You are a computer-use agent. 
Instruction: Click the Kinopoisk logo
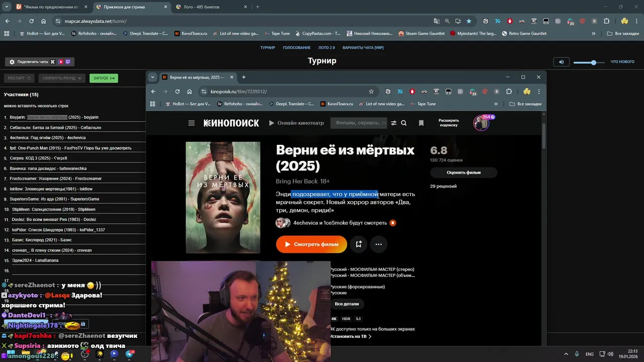(x=231, y=123)
